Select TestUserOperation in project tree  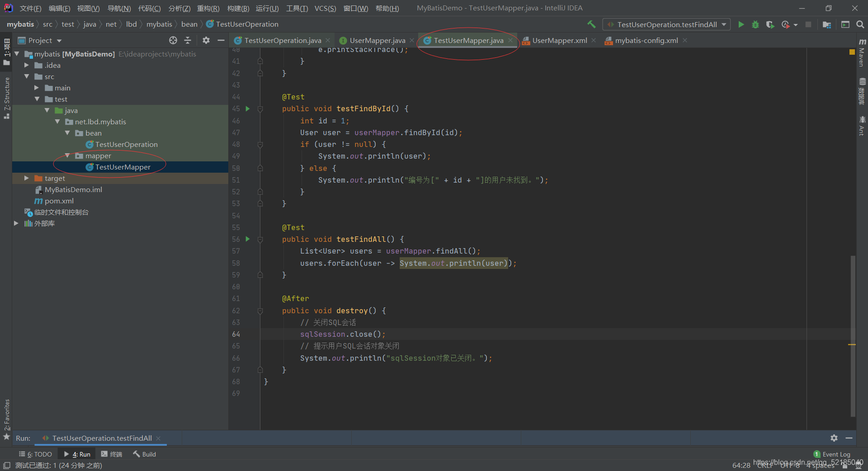coord(126,144)
